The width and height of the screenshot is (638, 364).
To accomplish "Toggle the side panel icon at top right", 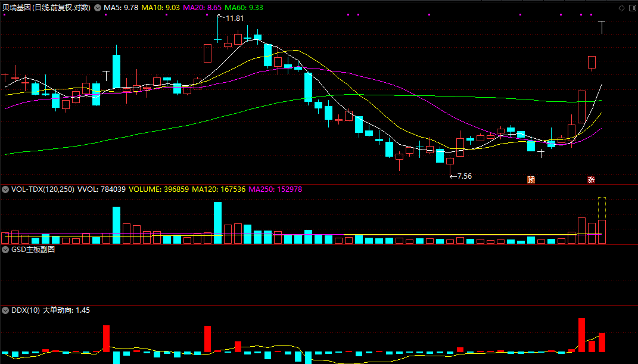I will [x=631, y=8].
